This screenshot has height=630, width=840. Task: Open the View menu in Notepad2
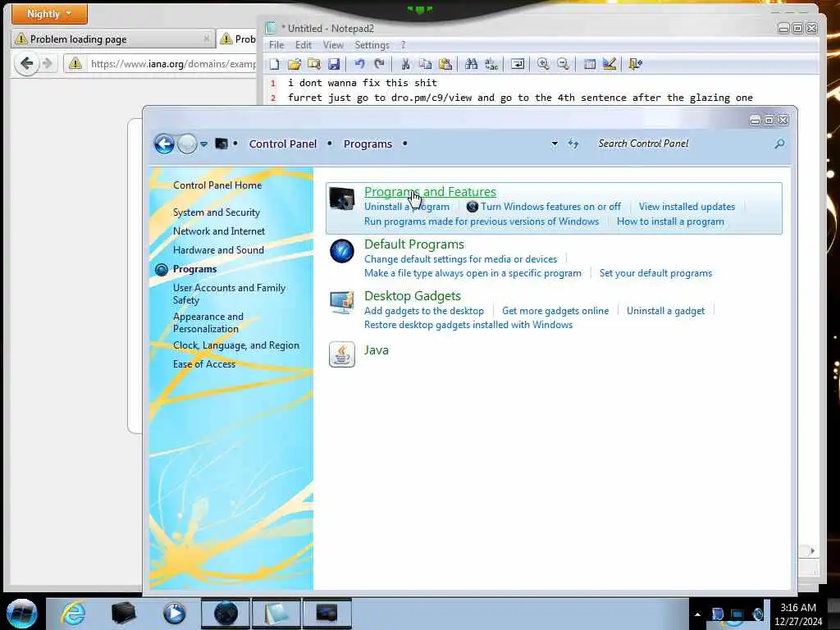click(333, 45)
